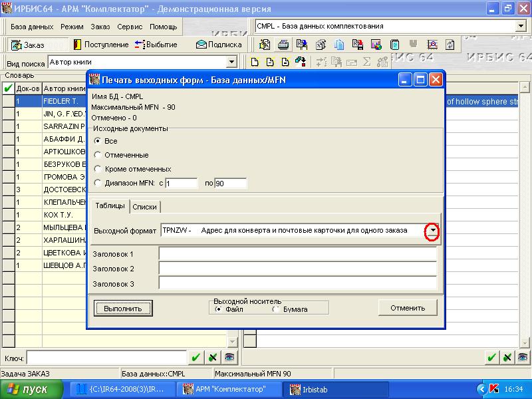Image resolution: width=532 pixels, height=399 pixels.
Task: Click green checkmark next to Ключ field
Action: (196, 358)
